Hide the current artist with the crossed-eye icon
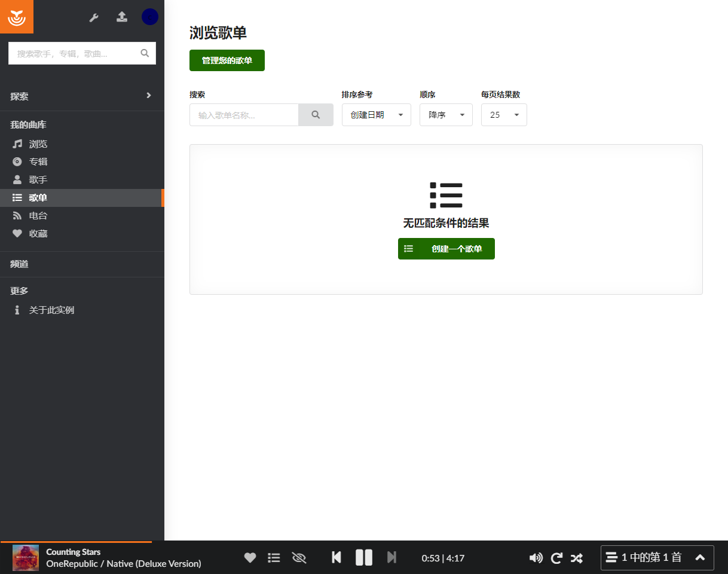 coord(299,558)
